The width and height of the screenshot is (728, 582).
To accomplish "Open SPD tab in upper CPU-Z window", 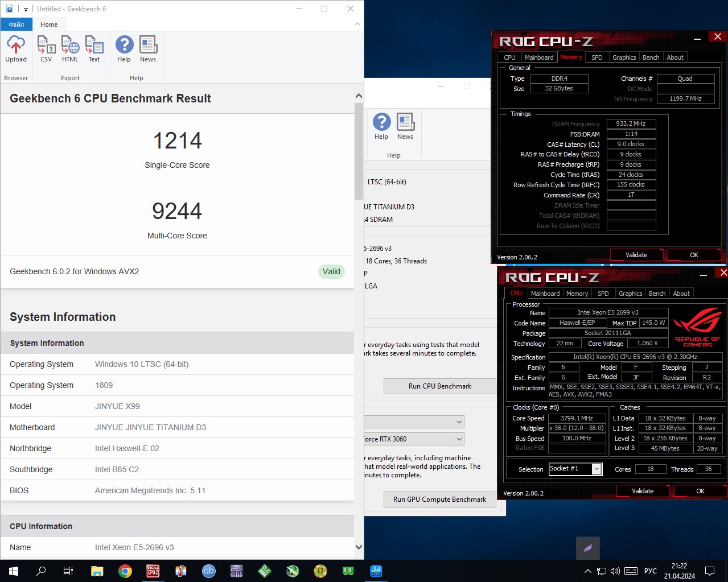I will pyautogui.click(x=597, y=57).
